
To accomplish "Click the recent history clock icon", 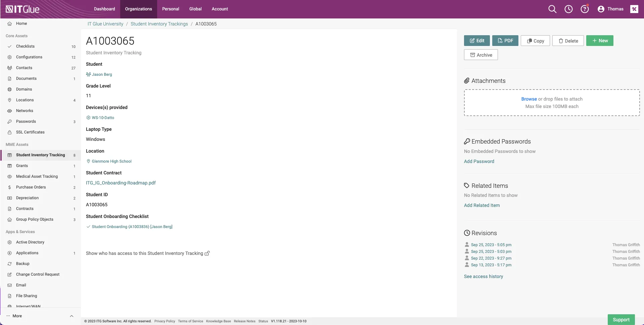I will point(568,9).
